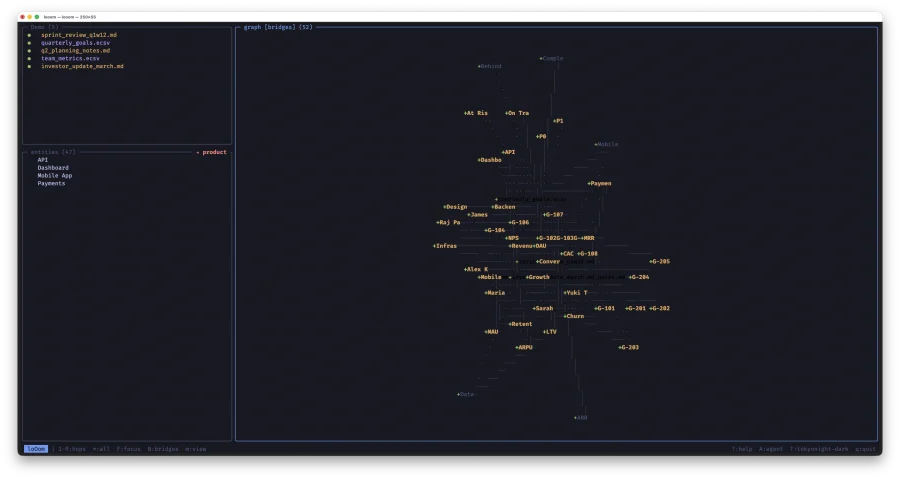Click the G-203 graph node
Image resolution: width=900 pixels, height=479 pixels.
(x=628, y=347)
